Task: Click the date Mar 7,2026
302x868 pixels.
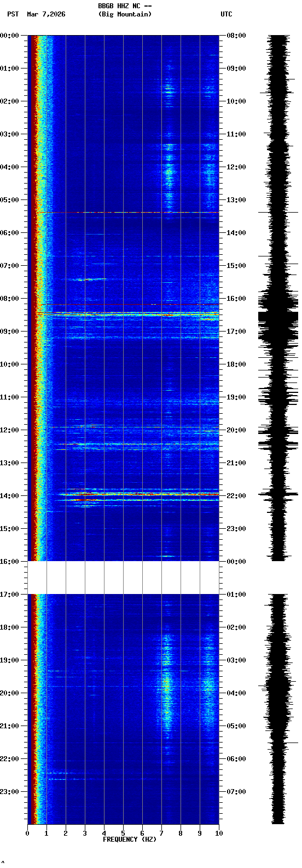Action: (x=46, y=14)
